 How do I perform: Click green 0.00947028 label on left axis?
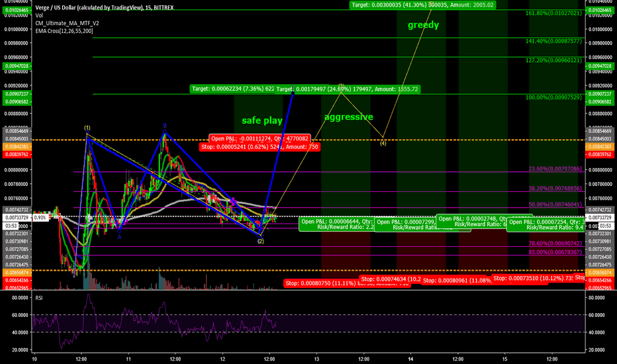tap(17, 66)
